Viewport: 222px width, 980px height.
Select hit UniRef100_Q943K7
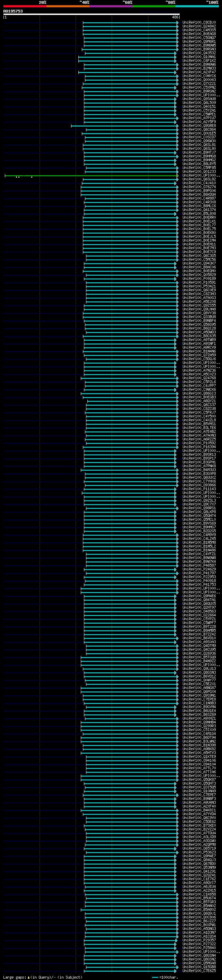pos(199,263)
